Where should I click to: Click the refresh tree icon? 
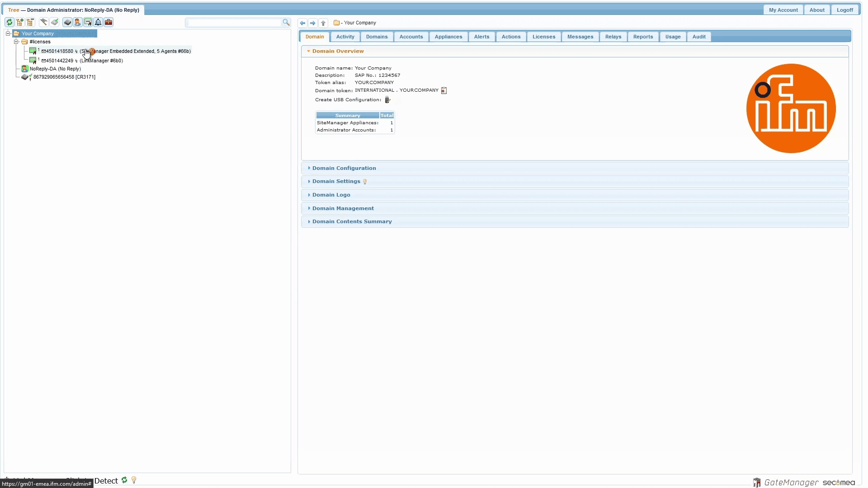[9, 22]
